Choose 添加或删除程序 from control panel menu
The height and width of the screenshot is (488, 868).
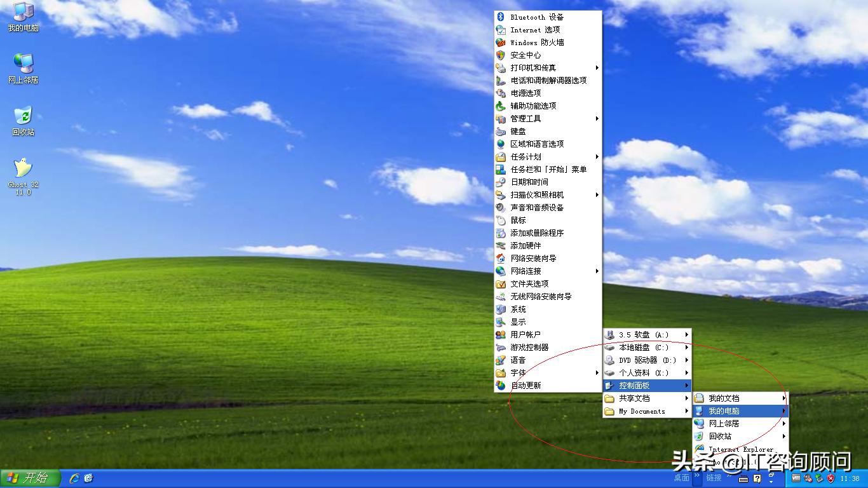(537, 233)
